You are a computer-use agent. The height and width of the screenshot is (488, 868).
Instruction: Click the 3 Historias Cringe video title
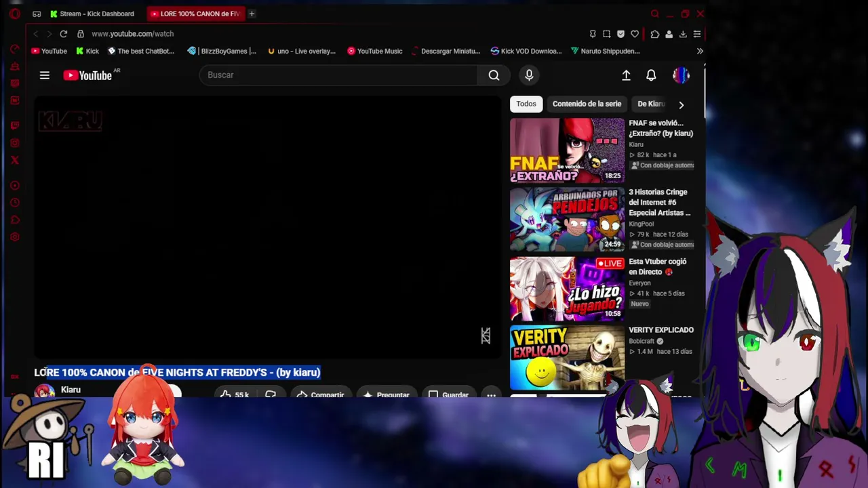pos(660,203)
